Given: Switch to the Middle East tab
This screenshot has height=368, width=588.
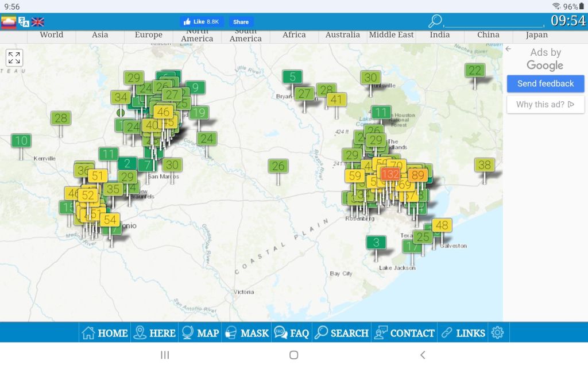Looking at the screenshot, I should tap(391, 34).
